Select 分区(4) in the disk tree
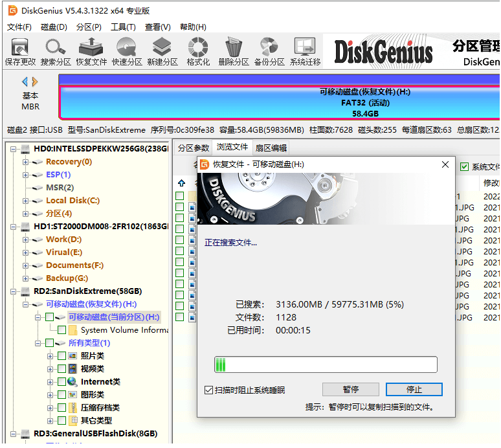 [x=59, y=214]
